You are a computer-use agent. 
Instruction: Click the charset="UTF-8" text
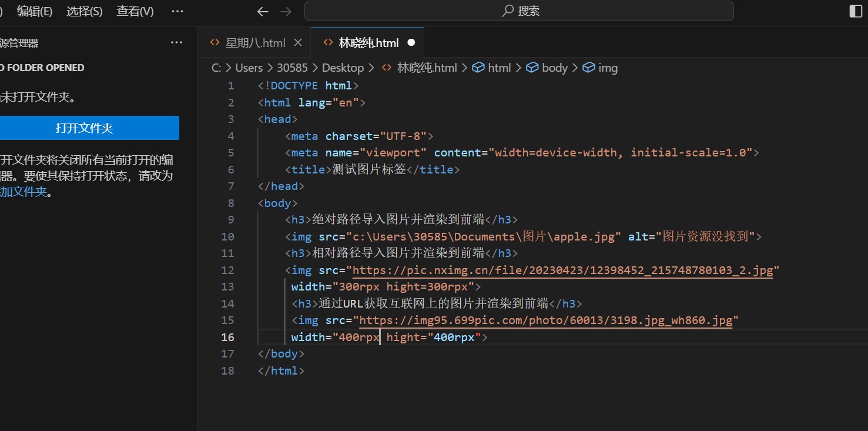point(376,136)
